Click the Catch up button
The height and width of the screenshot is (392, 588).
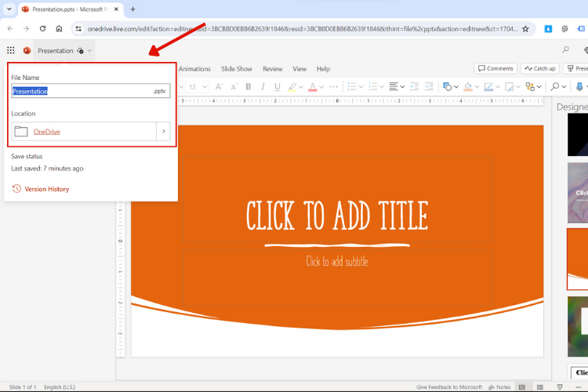540,68
